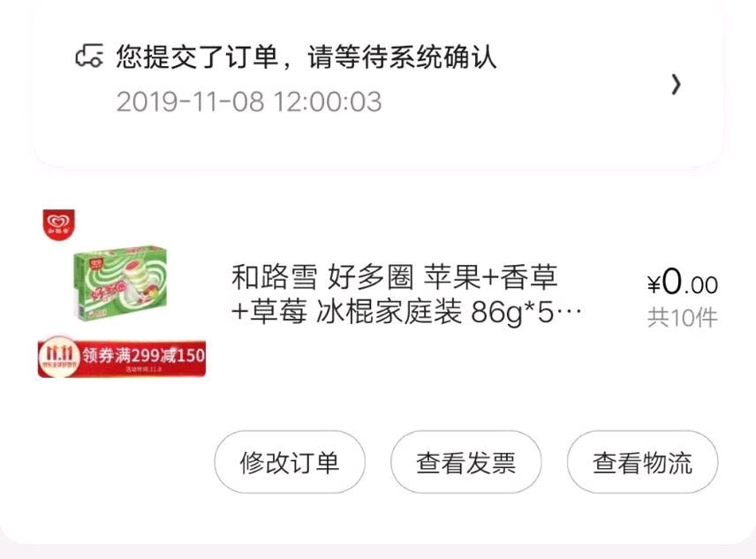This screenshot has width=756, height=559.
Task: Click the 查看物流 button
Action: (642, 462)
